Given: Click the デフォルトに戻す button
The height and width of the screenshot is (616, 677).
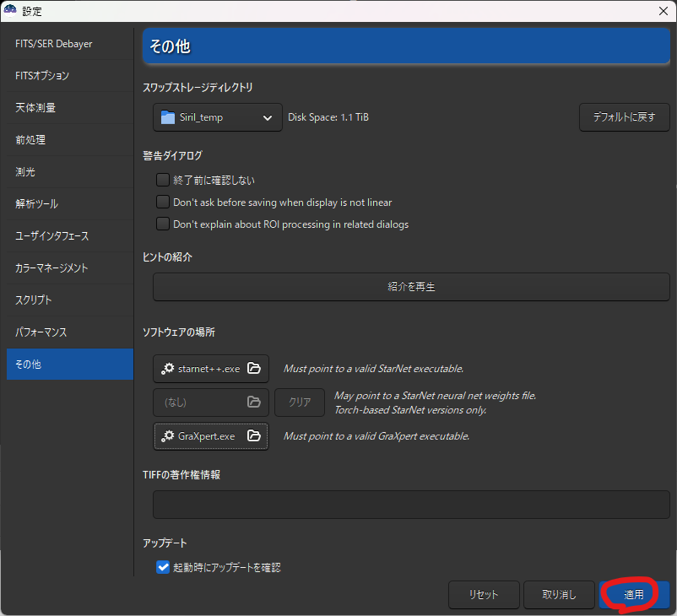Looking at the screenshot, I should click(x=624, y=117).
